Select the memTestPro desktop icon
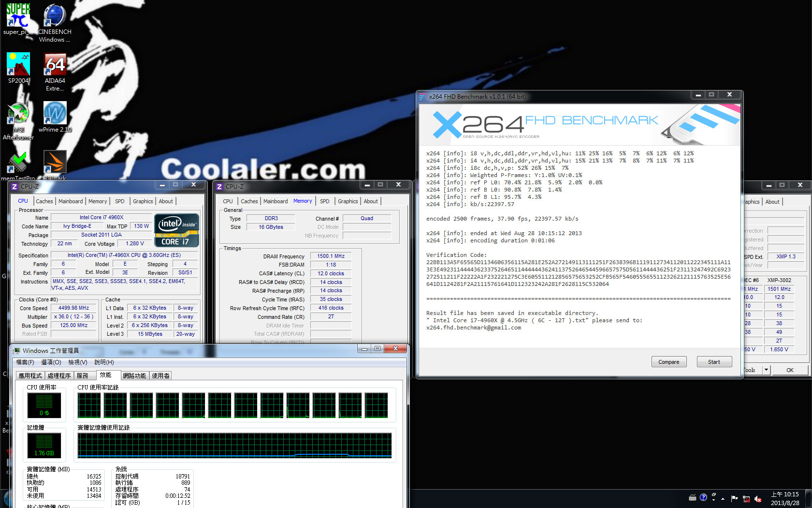Screen dimensions: 812x508 coord(18,165)
